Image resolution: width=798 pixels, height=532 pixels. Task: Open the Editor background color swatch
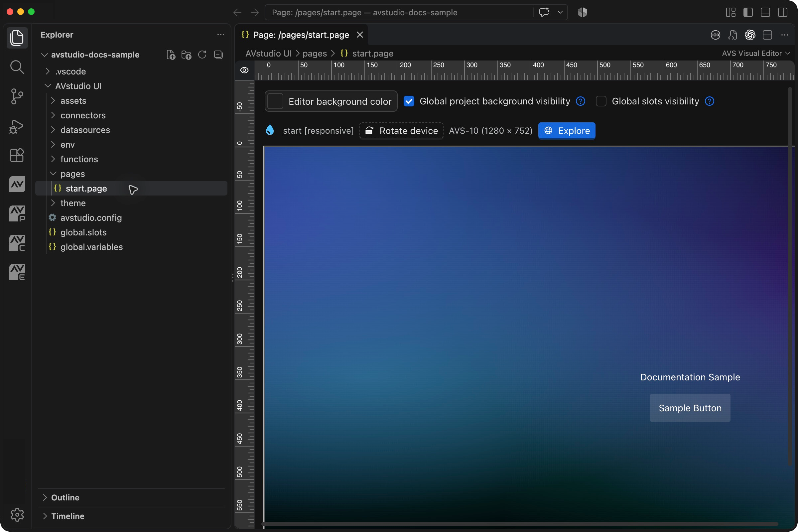275,101
